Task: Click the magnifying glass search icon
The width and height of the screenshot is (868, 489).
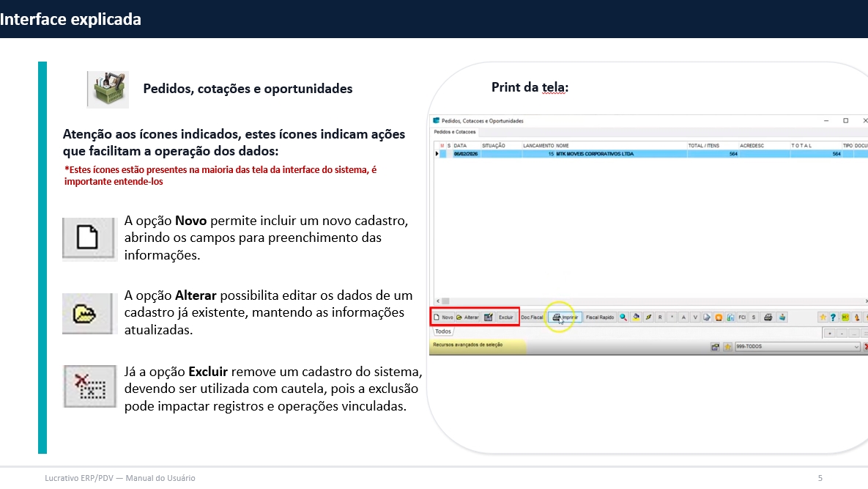Action: (x=623, y=317)
